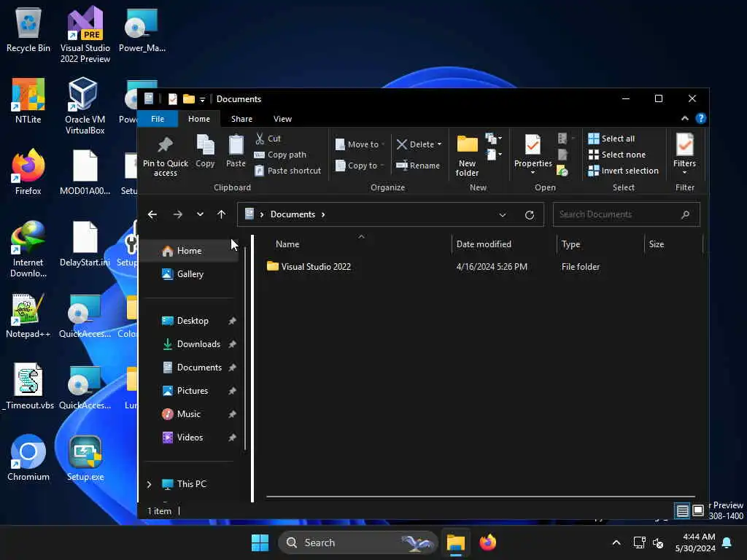
Task: Switch to the Home ribbon tab
Action: pos(199,119)
